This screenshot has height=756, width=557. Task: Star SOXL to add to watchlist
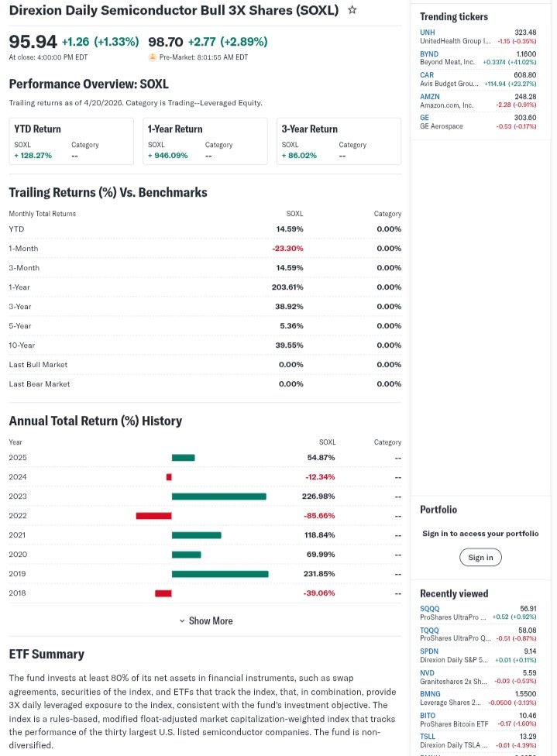click(x=352, y=10)
